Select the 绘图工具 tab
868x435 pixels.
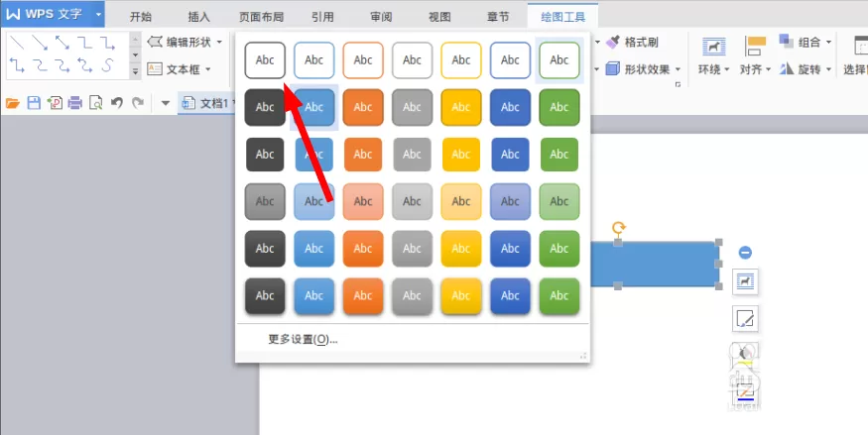[x=563, y=17]
